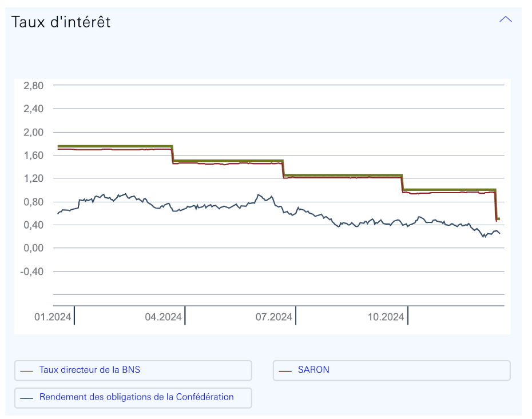Select the 04.2024 date marker on axis

pos(163,317)
